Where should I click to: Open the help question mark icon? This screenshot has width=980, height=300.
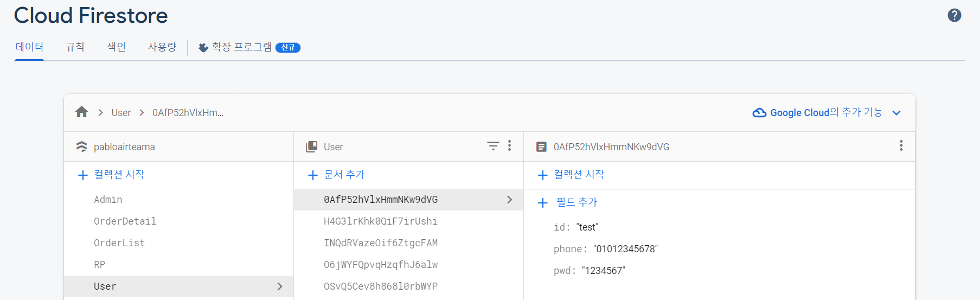pyautogui.click(x=955, y=15)
